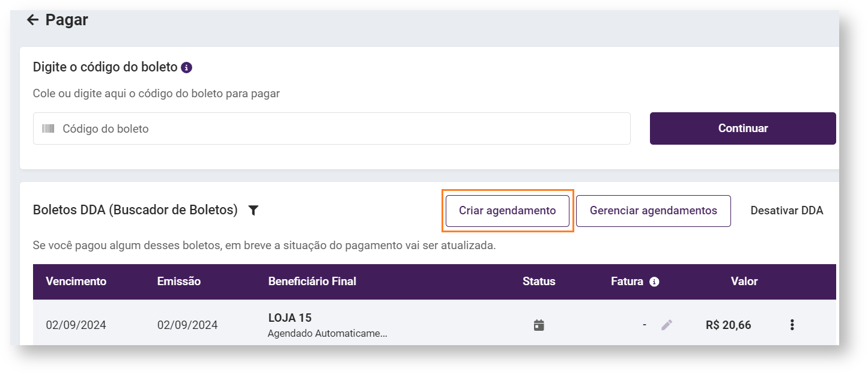Viewport: 868px width, 374px height.
Task: Click the Status column header
Action: click(x=539, y=282)
